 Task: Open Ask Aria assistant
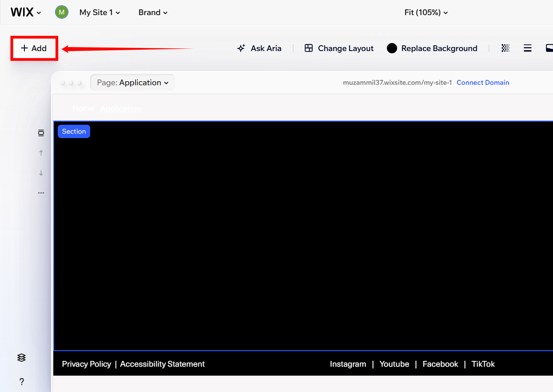tap(259, 48)
